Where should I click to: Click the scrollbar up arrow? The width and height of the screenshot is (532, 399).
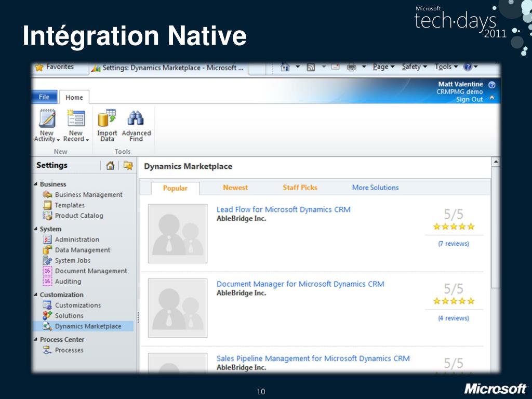tap(496, 162)
